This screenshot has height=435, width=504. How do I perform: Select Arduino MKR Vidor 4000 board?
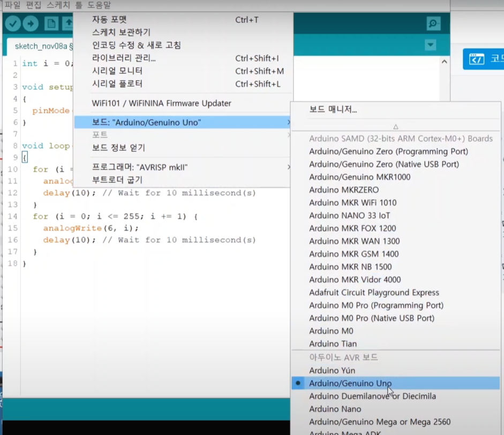coord(396,280)
